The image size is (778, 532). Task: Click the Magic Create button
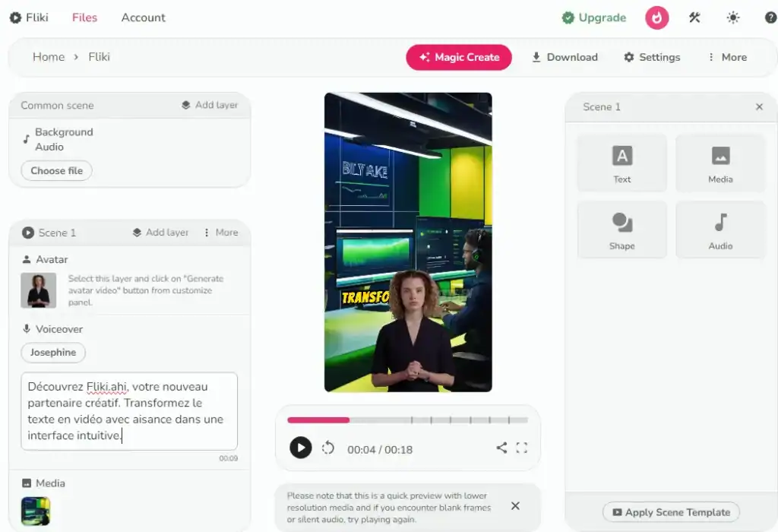pos(459,57)
